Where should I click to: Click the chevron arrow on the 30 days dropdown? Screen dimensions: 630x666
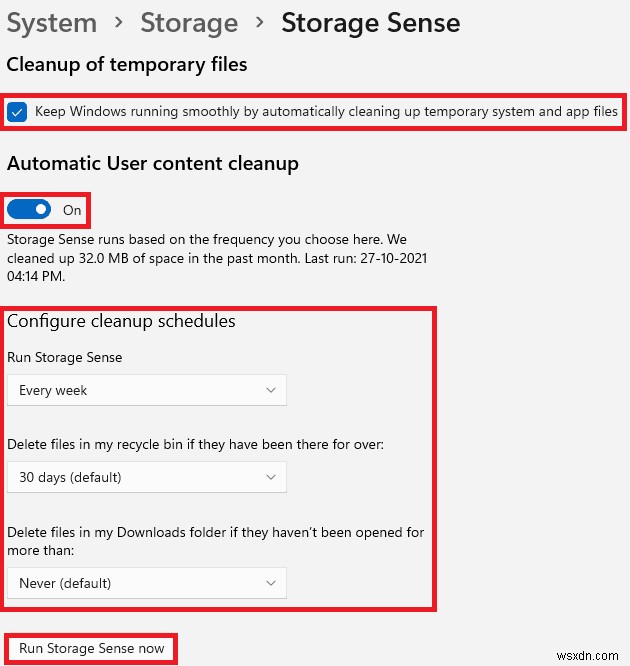pyautogui.click(x=271, y=477)
